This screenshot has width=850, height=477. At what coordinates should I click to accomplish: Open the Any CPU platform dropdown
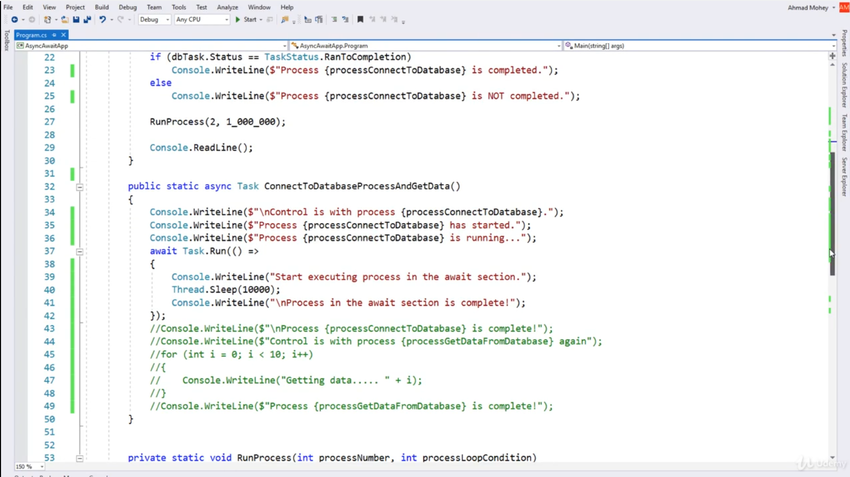click(202, 20)
